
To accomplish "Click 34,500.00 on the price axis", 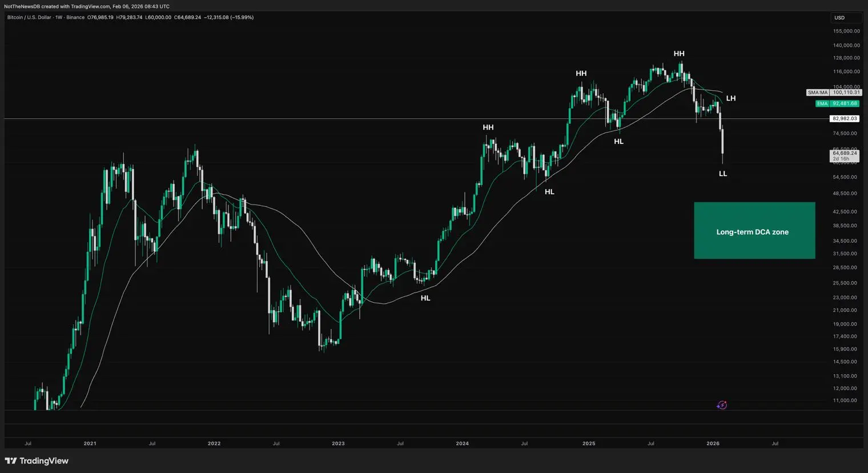I will tap(845, 240).
